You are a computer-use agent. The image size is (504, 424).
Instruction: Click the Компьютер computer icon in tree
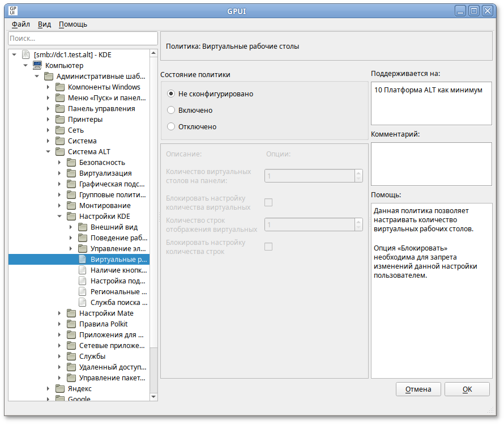point(37,66)
